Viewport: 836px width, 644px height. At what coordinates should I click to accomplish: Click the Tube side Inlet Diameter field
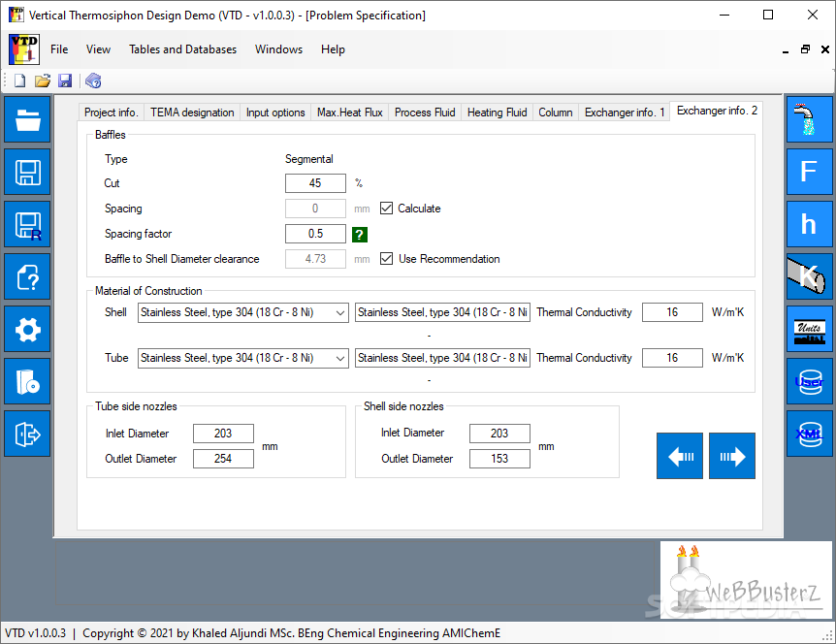pos(223,434)
